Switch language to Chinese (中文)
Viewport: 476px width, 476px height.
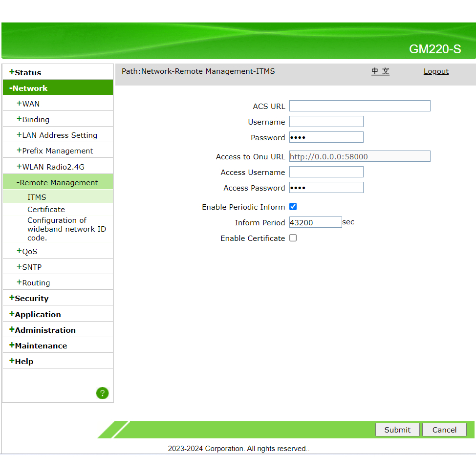tap(380, 71)
